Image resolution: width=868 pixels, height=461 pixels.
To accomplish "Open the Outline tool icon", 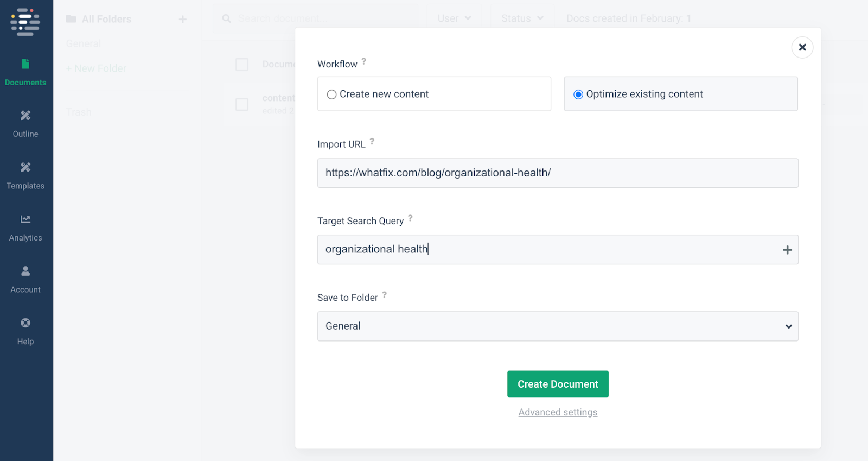I will point(25,116).
